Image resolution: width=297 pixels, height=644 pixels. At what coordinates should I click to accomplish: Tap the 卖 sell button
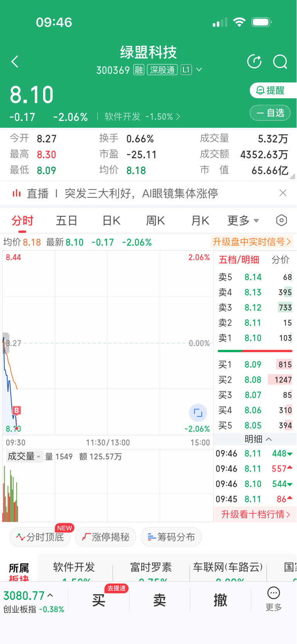point(160,601)
